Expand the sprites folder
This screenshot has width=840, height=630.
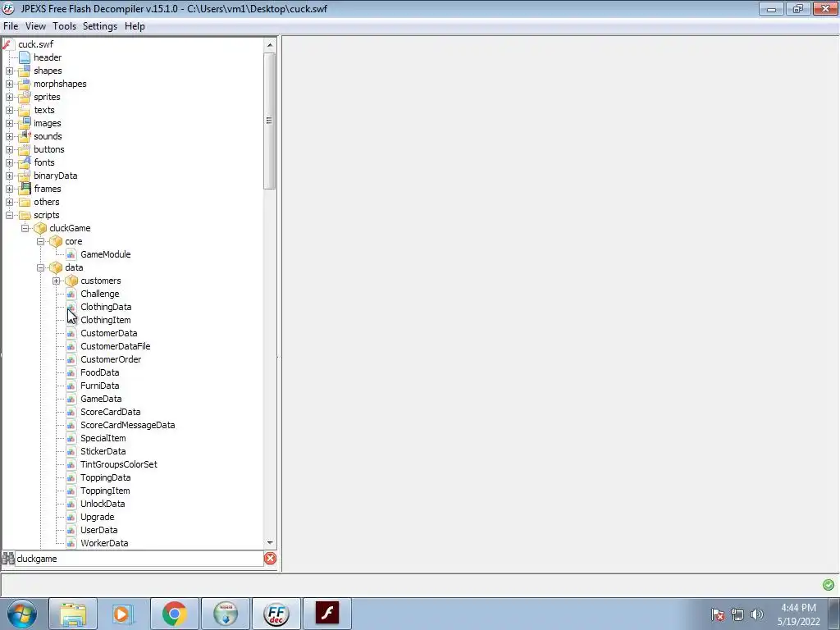[x=10, y=97]
